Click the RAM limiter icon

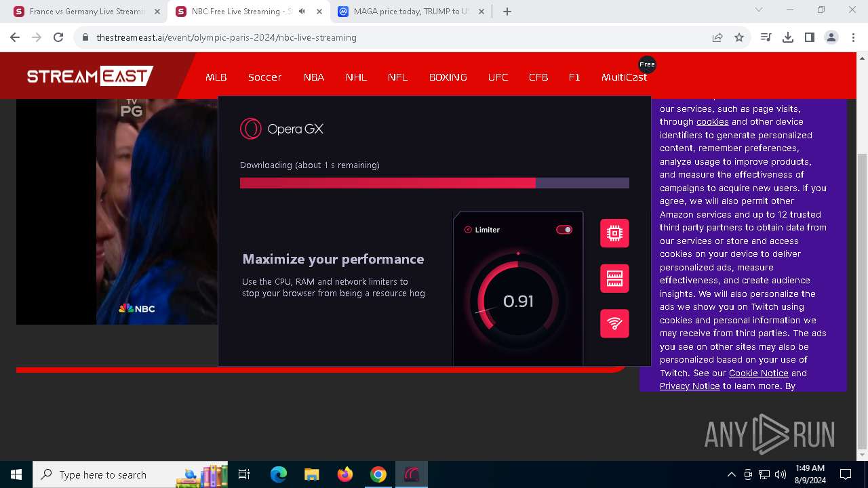click(614, 279)
